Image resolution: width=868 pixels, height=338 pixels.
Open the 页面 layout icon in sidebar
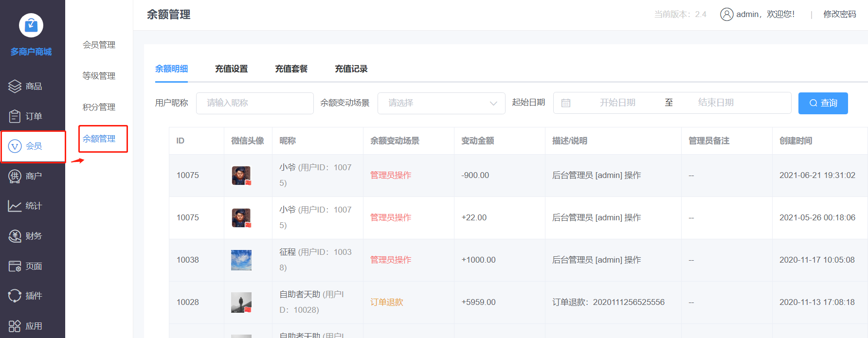(x=15, y=266)
